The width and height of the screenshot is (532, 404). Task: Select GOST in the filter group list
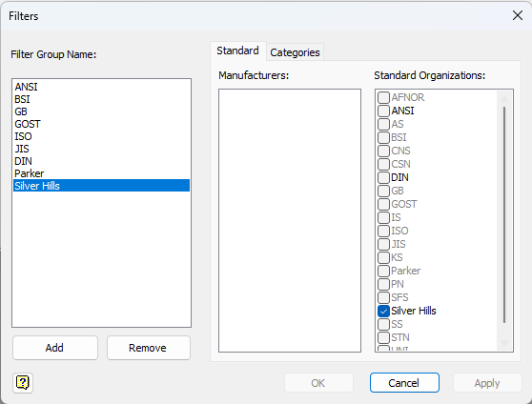[x=101, y=124]
